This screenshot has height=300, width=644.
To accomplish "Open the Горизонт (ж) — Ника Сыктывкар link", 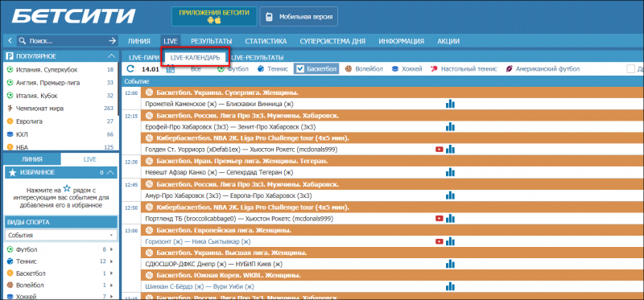I will click(198, 242).
